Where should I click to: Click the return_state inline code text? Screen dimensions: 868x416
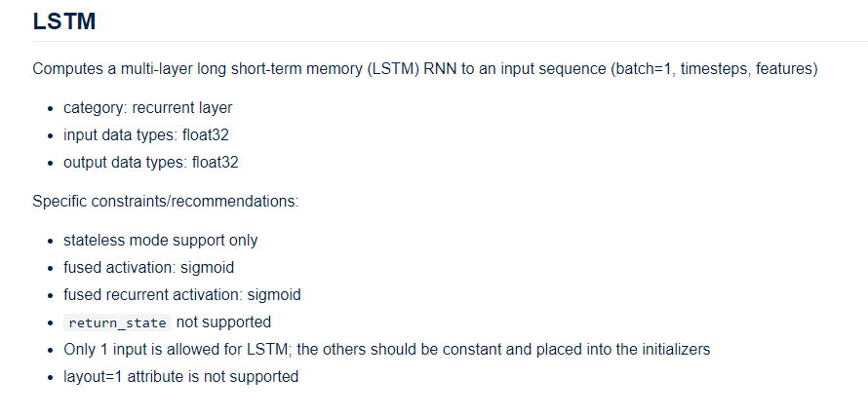pos(117,322)
